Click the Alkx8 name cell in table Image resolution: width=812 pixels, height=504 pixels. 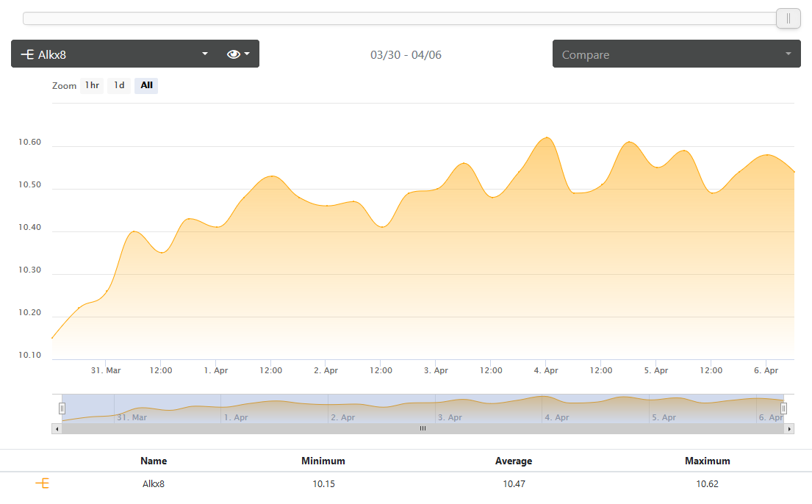[154, 484]
